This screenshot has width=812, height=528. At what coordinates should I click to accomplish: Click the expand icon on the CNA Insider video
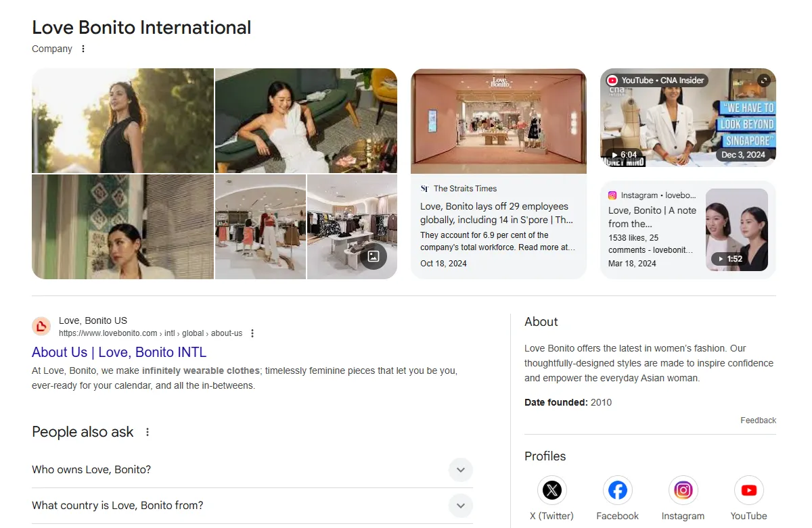point(764,80)
